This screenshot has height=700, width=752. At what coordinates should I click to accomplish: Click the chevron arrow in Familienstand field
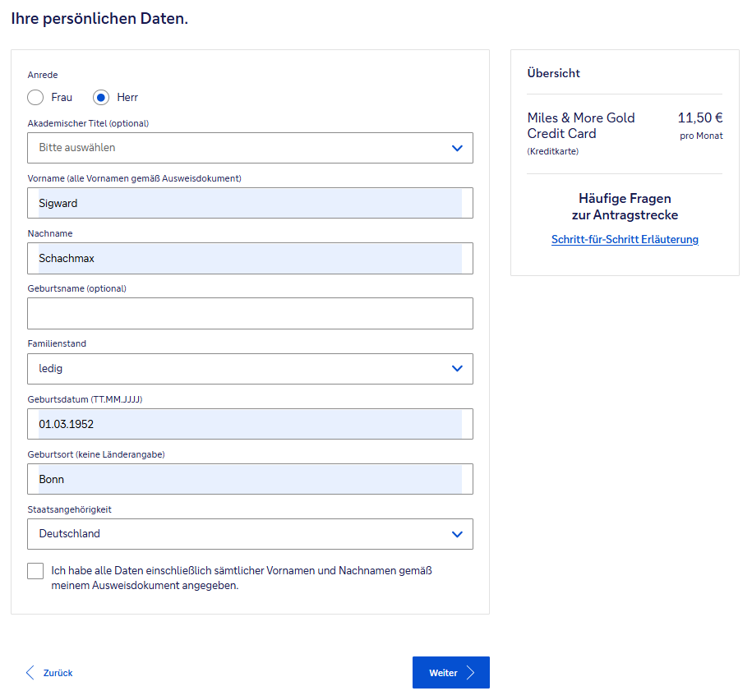pos(458,369)
